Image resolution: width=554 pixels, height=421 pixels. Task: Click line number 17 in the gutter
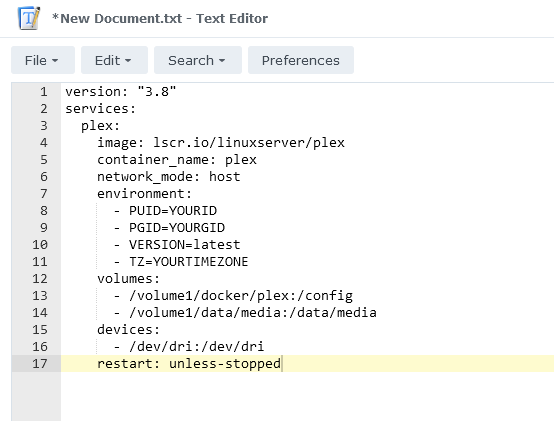[40, 363]
